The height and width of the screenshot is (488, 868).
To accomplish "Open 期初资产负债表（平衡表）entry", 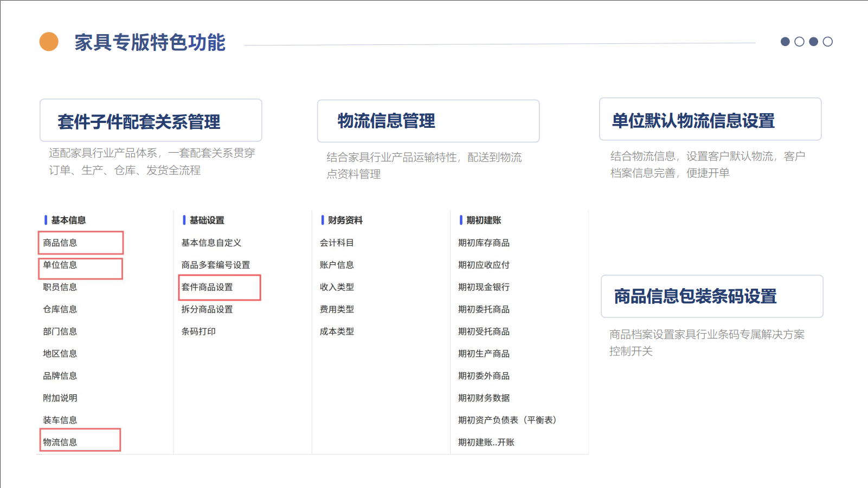I will 507,420.
